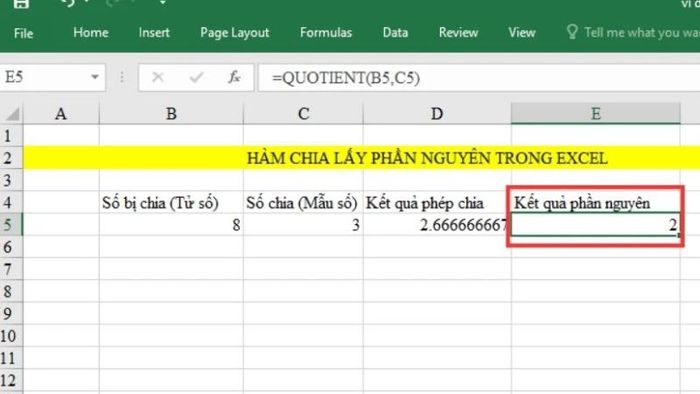The width and height of the screenshot is (700, 394).
Task: Click the Undo icon in quick access toolbar
Action: (68, 4)
